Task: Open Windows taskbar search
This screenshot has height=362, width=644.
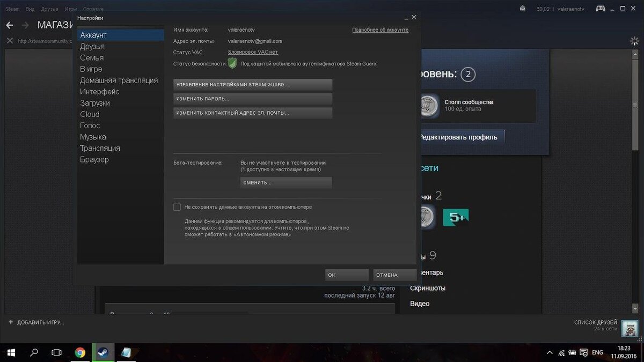Action: tap(34, 352)
